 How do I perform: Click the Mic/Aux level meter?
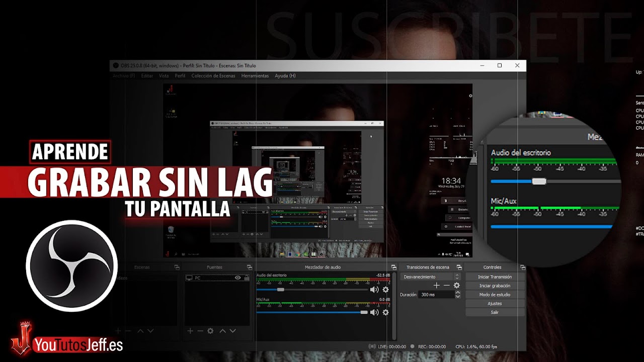pyautogui.click(x=324, y=304)
